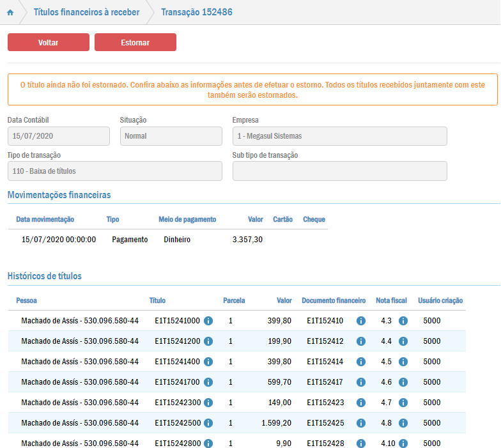Click the Empresa field showing Megasul Sistemas
Viewport: 501px width, 448px height.
click(339, 136)
